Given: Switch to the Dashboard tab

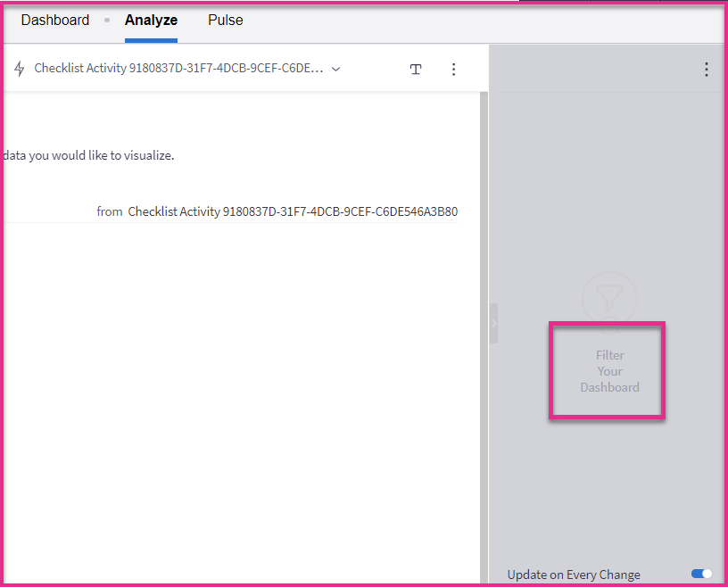Looking at the screenshot, I should 55,20.
